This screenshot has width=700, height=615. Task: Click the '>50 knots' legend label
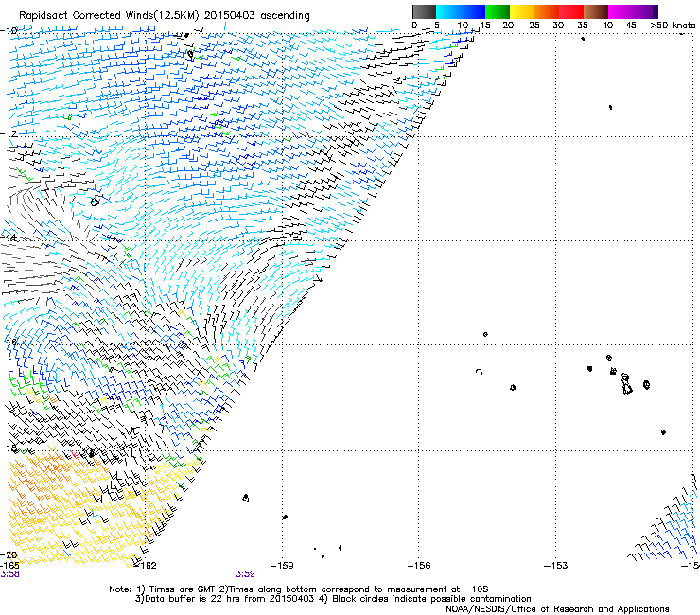673,26
